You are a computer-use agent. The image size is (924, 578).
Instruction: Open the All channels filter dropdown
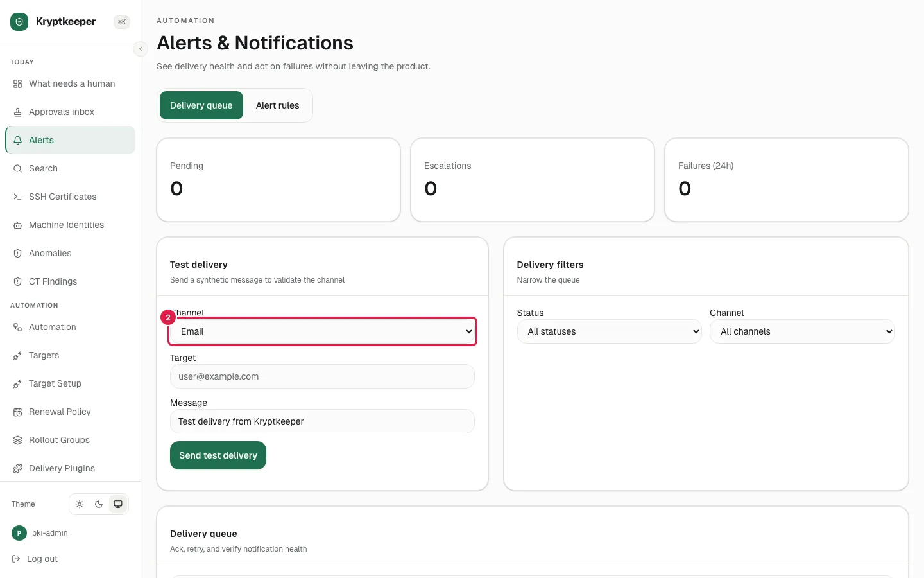pos(802,331)
